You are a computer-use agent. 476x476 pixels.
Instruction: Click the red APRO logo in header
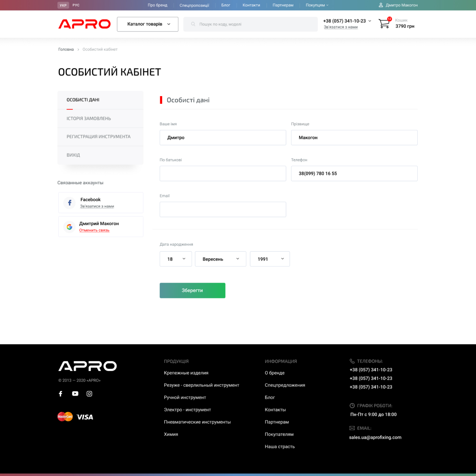coord(84,24)
